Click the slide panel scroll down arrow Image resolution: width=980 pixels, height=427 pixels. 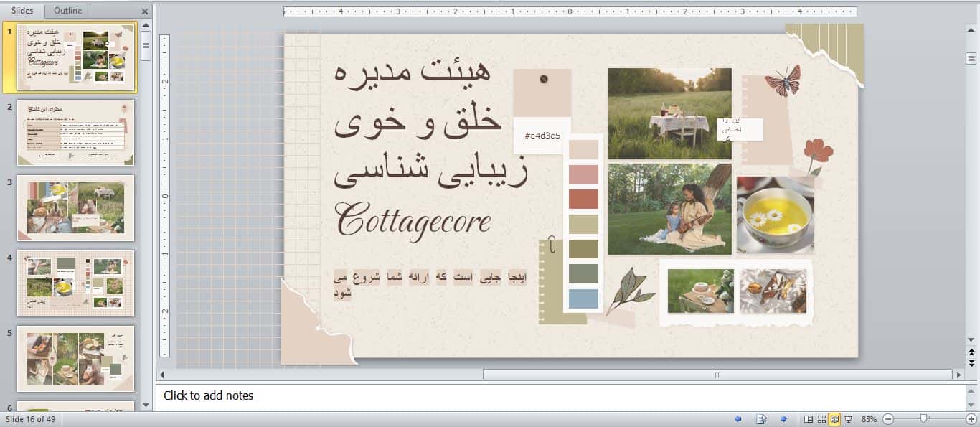146,405
